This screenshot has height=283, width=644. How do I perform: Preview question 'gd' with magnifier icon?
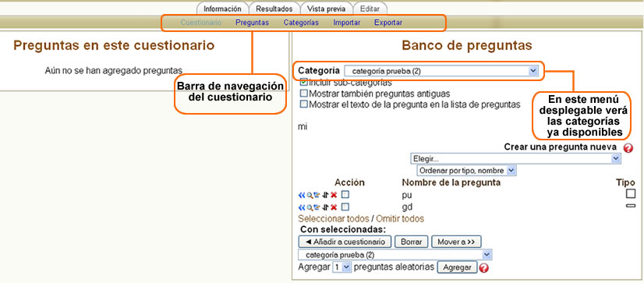310,207
